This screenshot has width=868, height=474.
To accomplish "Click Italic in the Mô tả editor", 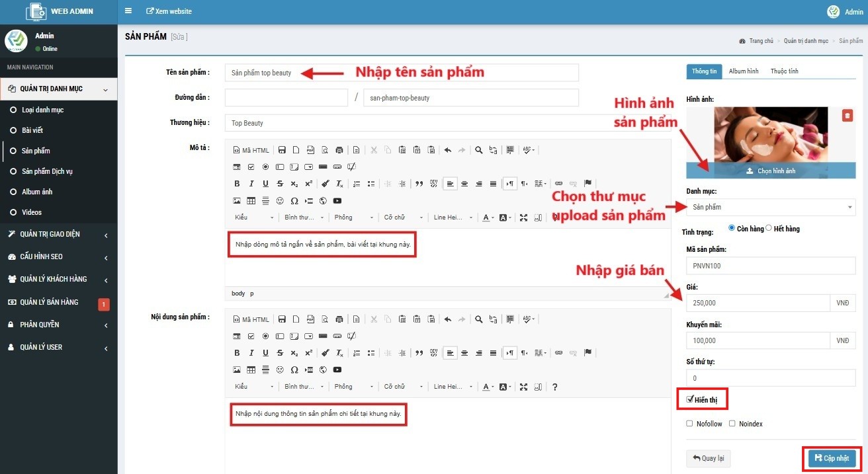I will click(x=251, y=184).
